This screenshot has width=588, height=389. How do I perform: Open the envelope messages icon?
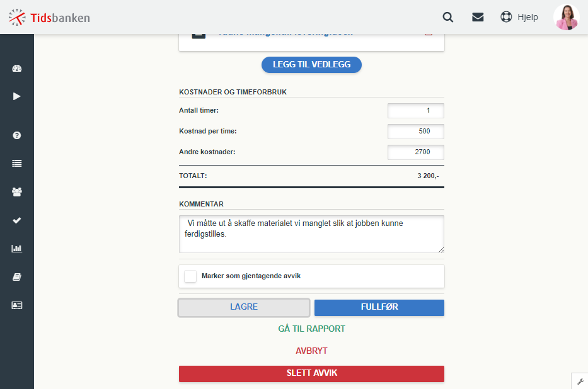coord(477,17)
